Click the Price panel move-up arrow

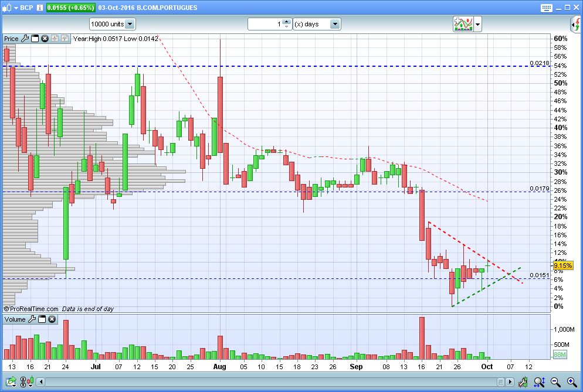point(65,38)
